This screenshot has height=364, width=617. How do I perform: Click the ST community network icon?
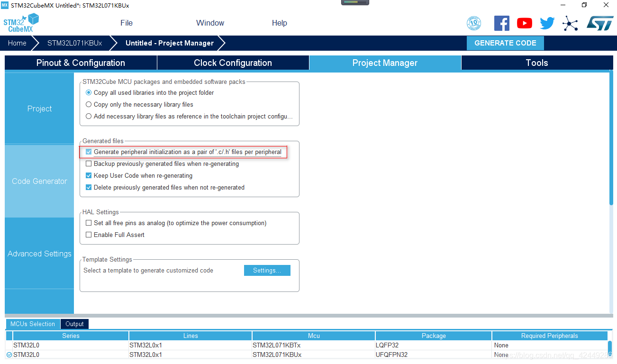(570, 23)
